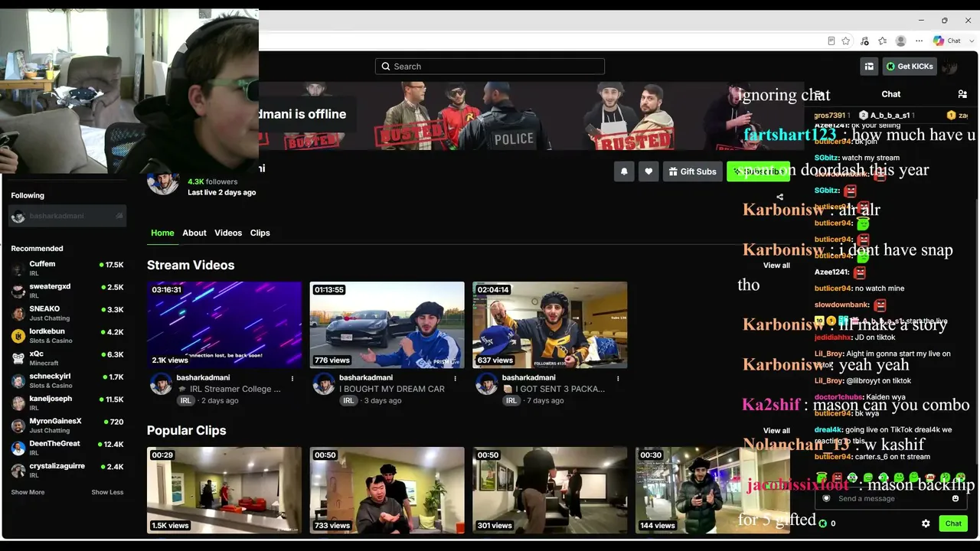This screenshot has height=551, width=980.
Task: Click the Get KICKs button
Action: 910,67
